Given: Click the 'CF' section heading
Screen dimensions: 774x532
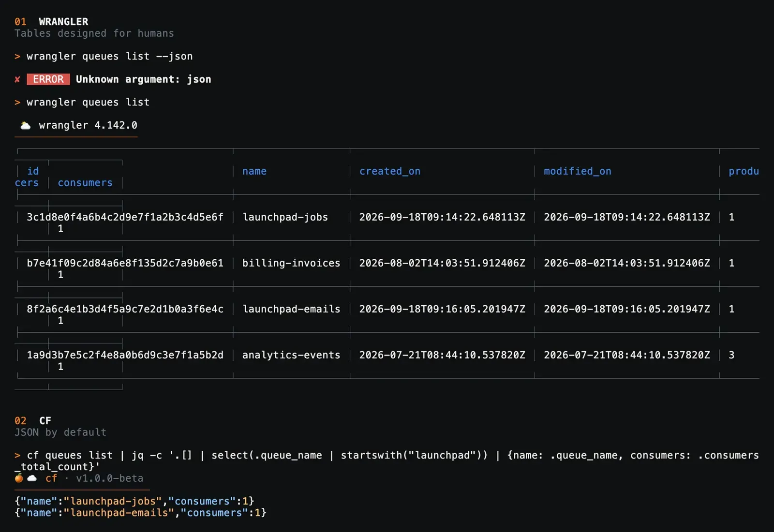Looking at the screenshot, I should click(x=45, y=421).
